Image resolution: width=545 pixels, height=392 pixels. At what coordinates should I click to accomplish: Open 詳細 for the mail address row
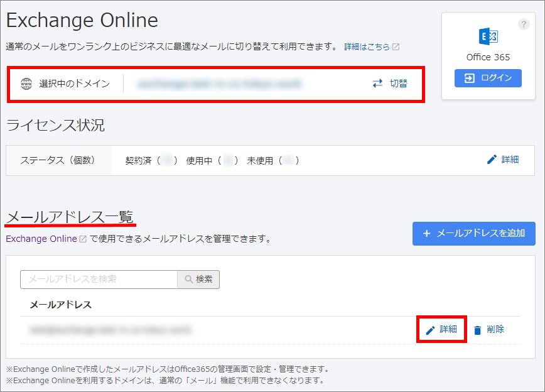[441, 329]
